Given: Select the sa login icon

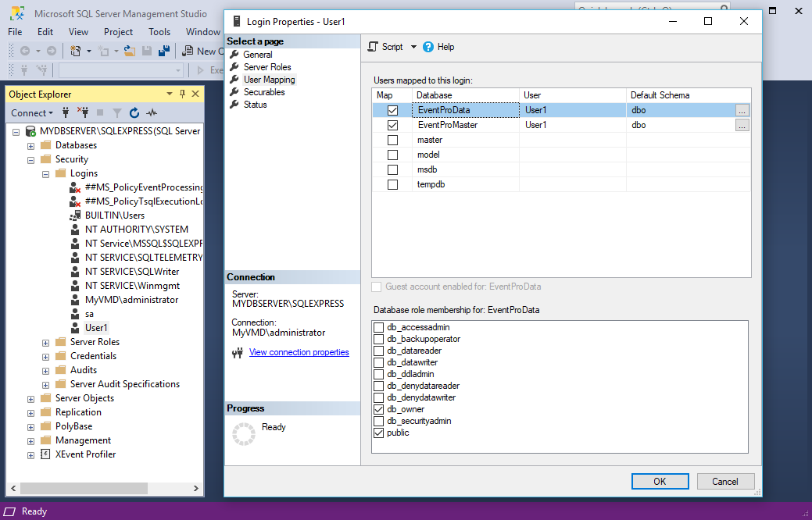Looking at the screenshot, I should click(76, 314).
